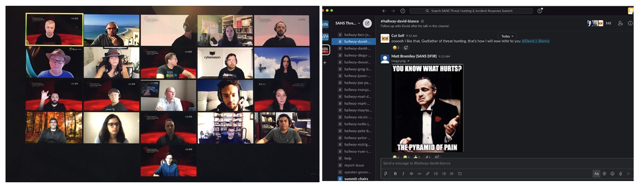This screenshot has height=186, width=644.
Task: Open the hallway-dwyer... channel
Action: point(355,62)
